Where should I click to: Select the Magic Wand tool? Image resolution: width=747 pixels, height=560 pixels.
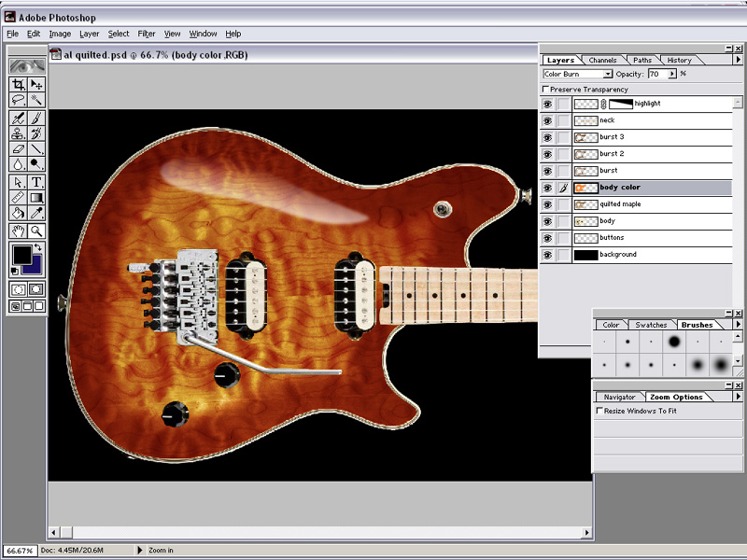[x=37, y=100]
